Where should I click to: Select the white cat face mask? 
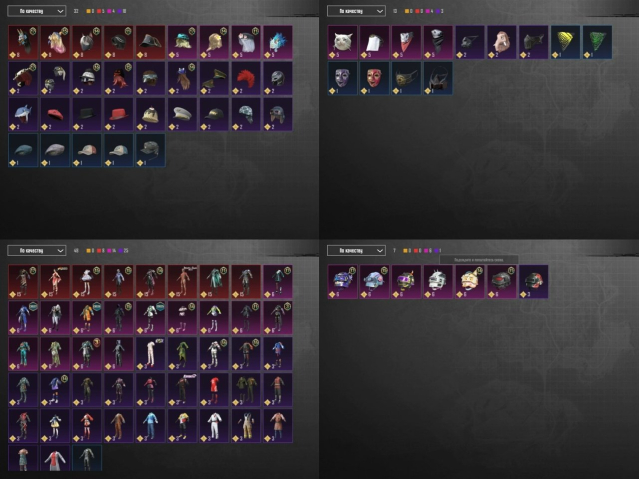pos(343,42)
